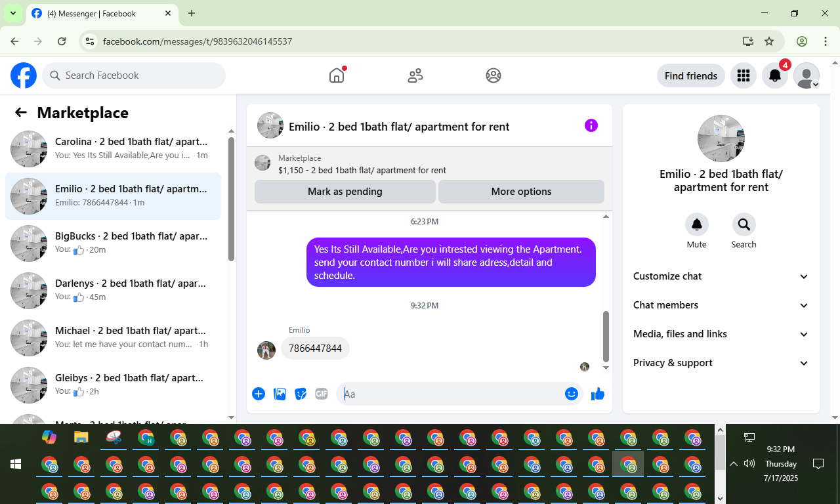Image resolution: width=840 pixels, height=504 pixels.
Task: Focus the Search Facebook field
Action: click(x=134, y=75)
